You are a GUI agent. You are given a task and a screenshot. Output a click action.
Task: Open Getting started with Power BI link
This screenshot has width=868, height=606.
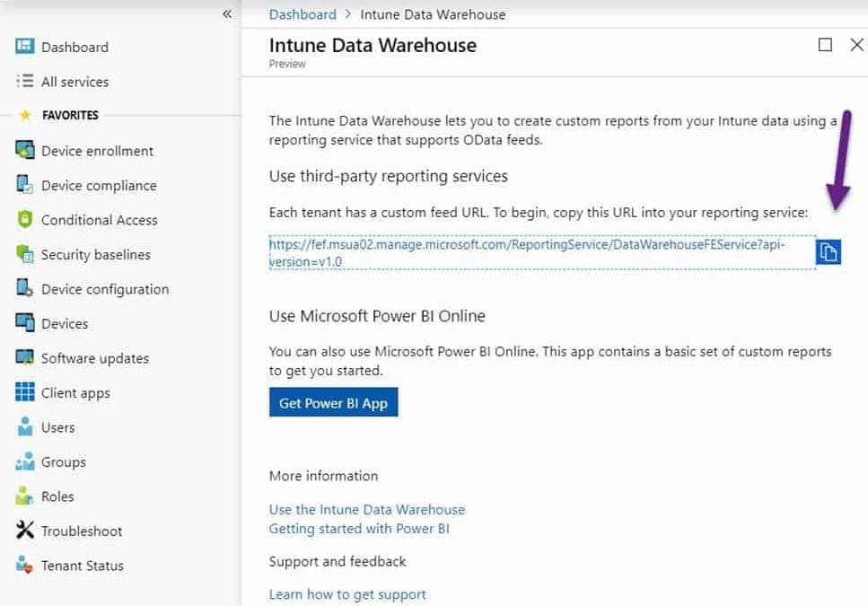359,529
